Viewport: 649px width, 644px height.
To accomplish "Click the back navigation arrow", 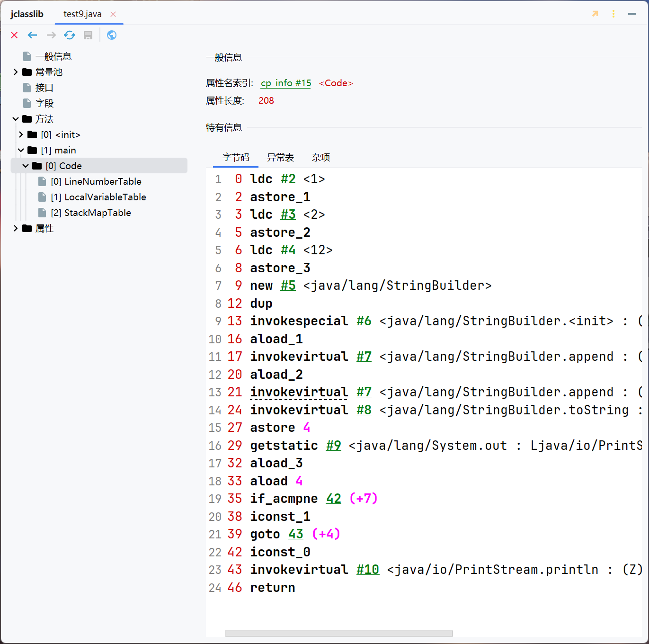I will pyautogui.click(x=32, y=35).
